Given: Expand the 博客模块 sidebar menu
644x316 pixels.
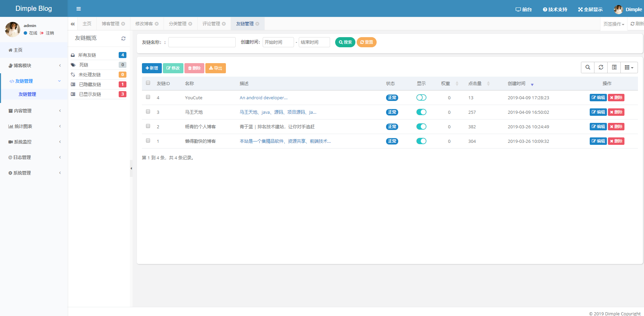Looking at the screenshot, I should pyautogui.click(x=34, y=65).
